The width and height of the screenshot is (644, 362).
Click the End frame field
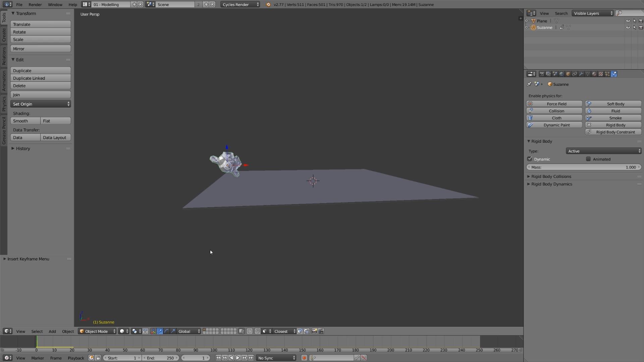coord(161,358)
